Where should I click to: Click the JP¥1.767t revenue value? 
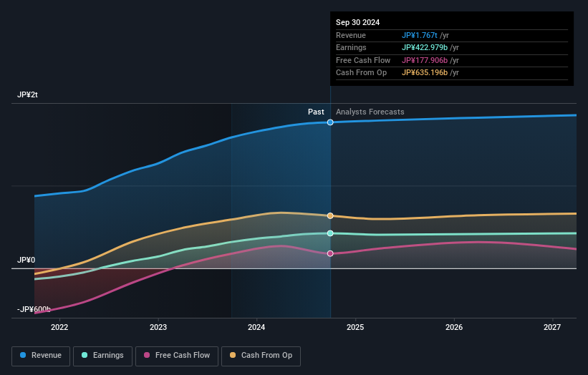pyautogui.click(x=419, y=35)
